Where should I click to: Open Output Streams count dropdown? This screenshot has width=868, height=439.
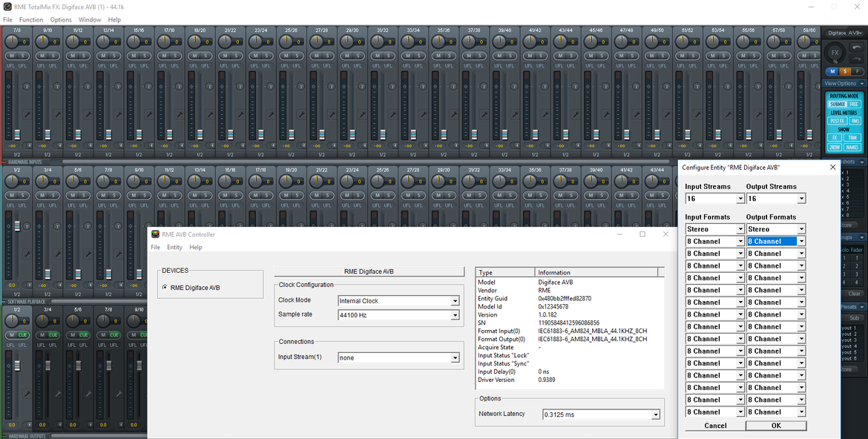775,199
